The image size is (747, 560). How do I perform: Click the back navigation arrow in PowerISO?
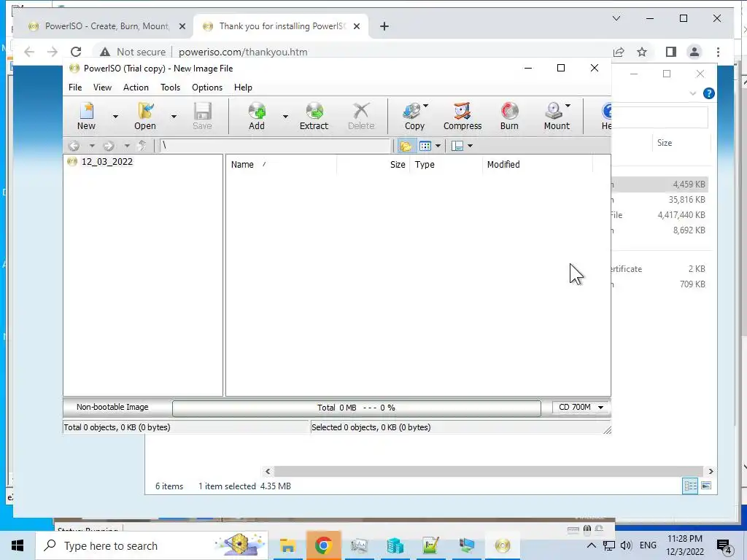(74, 146)
